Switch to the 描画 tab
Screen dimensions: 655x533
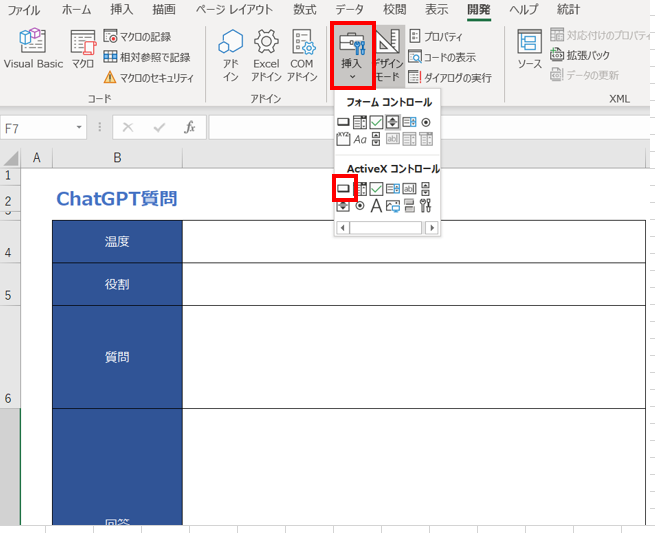point(164,10)
